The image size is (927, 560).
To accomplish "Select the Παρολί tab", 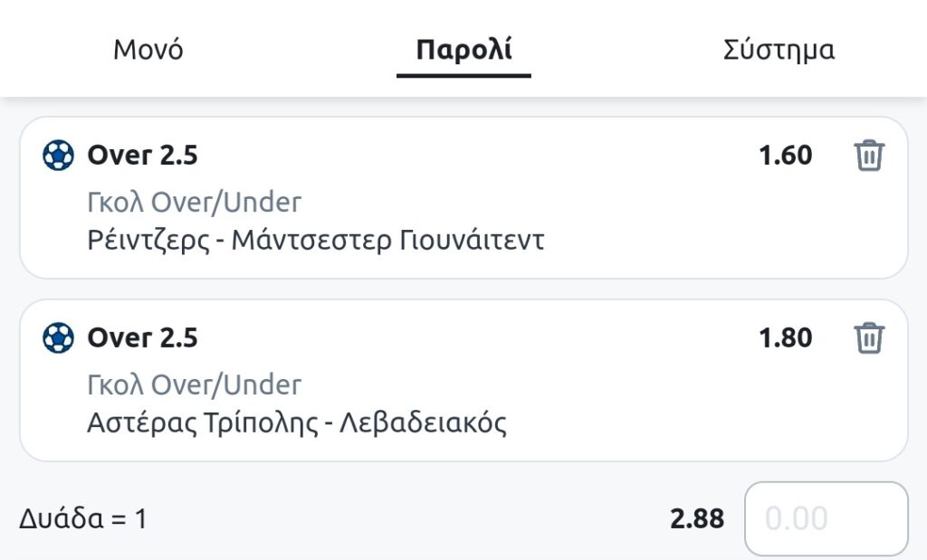I will (x=463, y=50).
